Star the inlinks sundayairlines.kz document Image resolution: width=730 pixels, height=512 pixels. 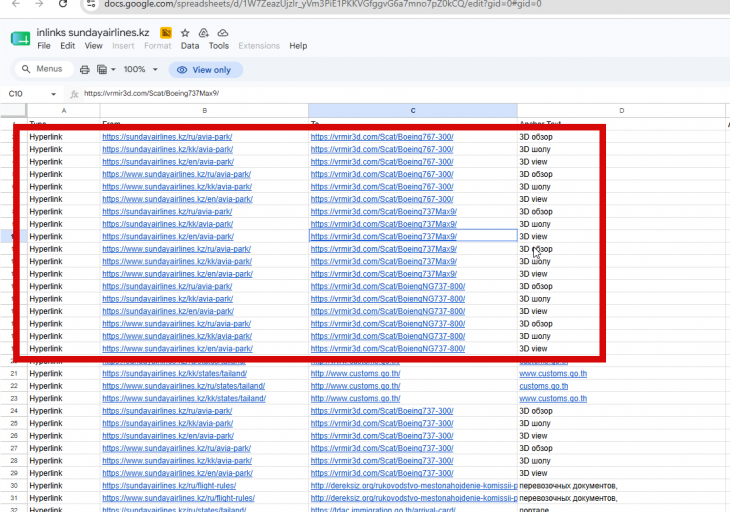click(185, 33)
